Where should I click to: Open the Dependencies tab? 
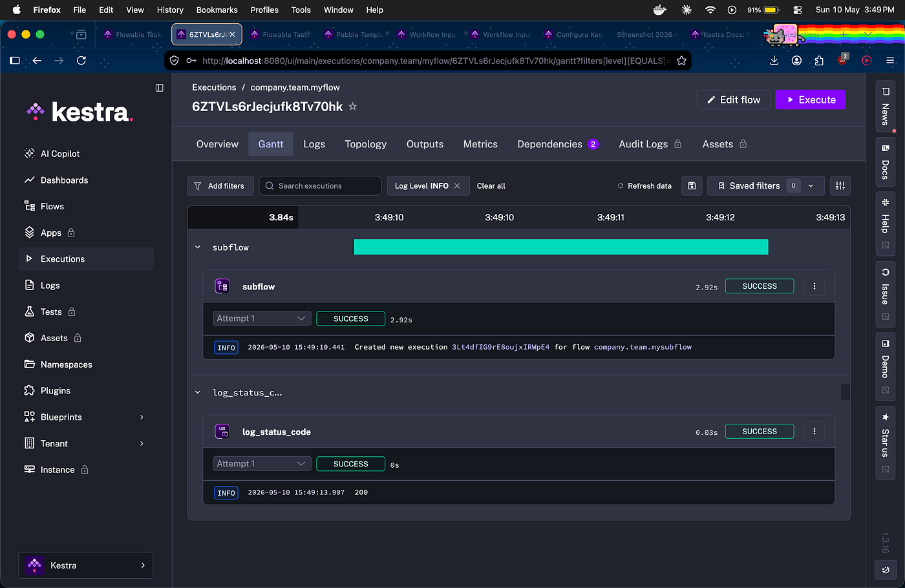tap(558, 144)
